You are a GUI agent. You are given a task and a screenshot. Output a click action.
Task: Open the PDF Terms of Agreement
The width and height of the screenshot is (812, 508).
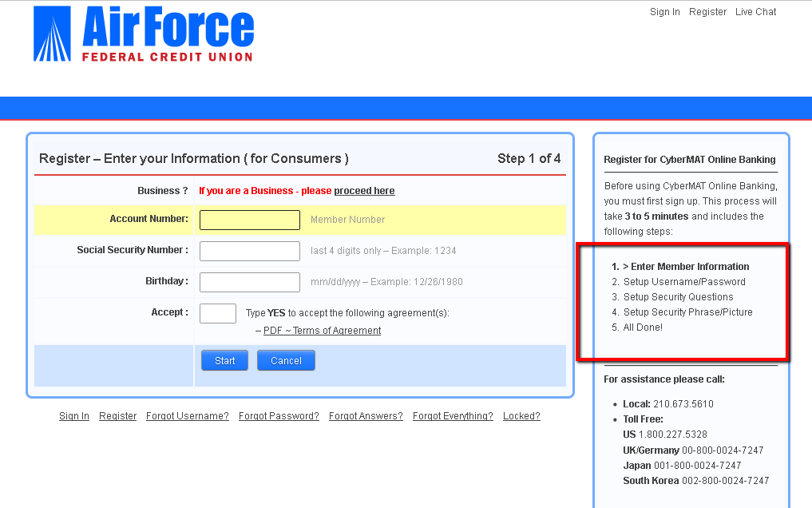pos(322,331)
